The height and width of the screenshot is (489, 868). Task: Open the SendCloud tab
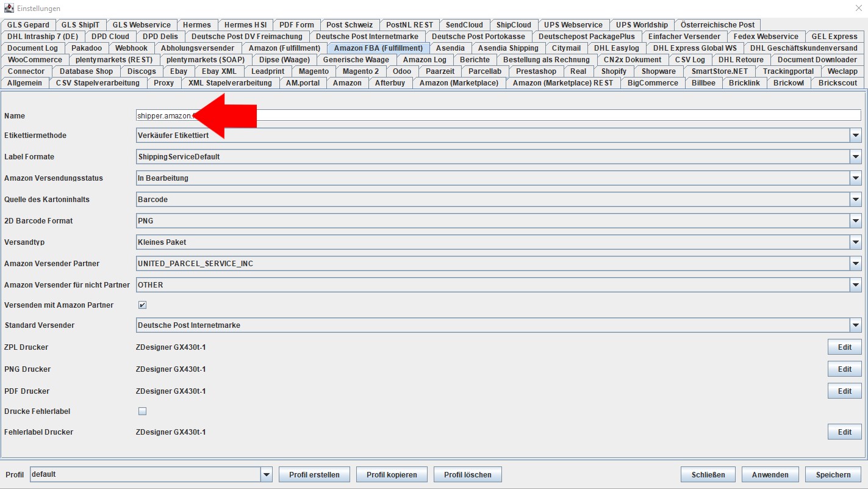click(x=464, y=25)
